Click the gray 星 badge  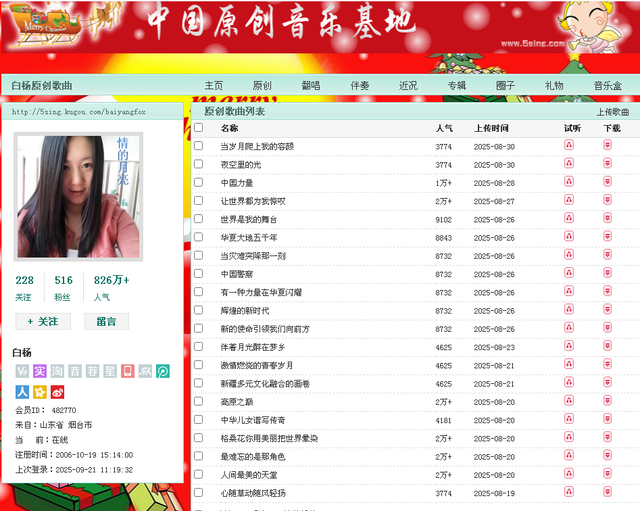[x=110, y=371]
